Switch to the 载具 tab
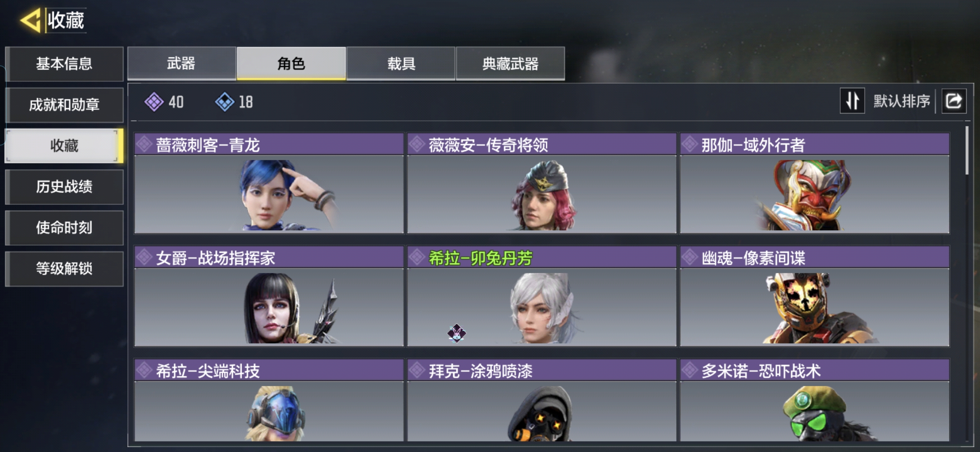Image resolution: width=980 pixels, height=452 pixels. point(401,63)
